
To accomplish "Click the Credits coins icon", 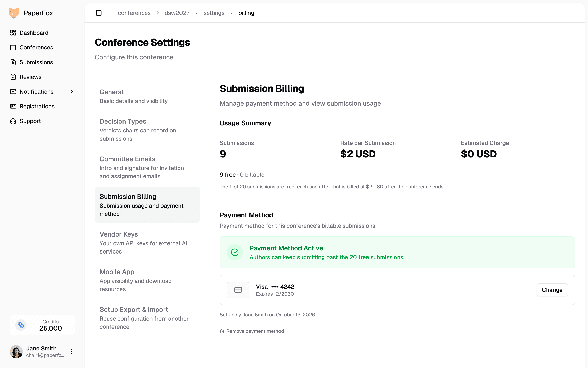I will pyautogui.click(x=21, y=325).
